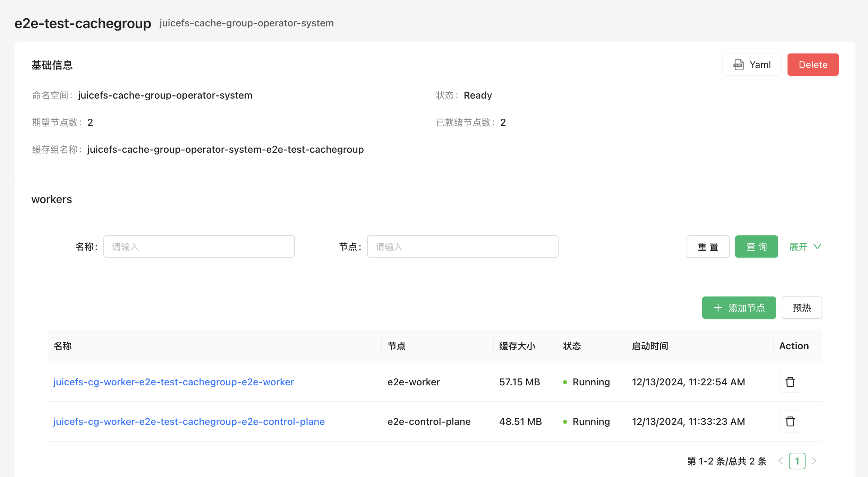Click the green Running status dot for e2e-worker
The width and height of the screenshot is (868, 477).
click(566, 382)
